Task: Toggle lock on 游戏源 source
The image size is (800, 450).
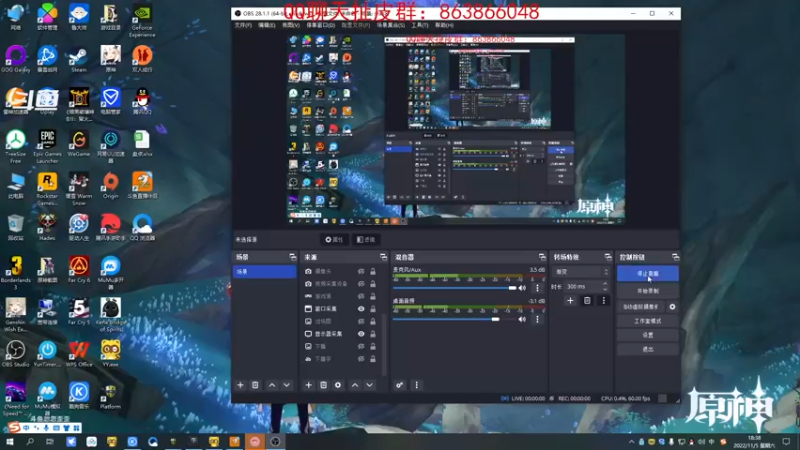Action: [x=373, y=296]
